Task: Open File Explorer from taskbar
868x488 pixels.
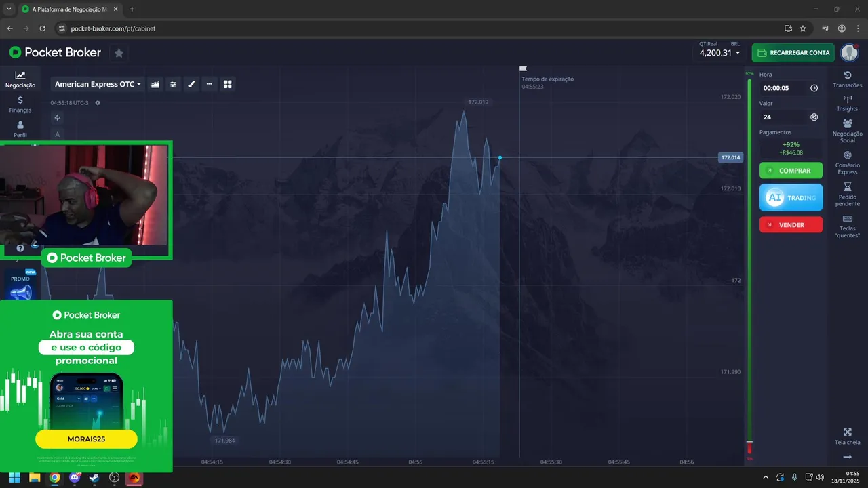Action: (35, 477)
